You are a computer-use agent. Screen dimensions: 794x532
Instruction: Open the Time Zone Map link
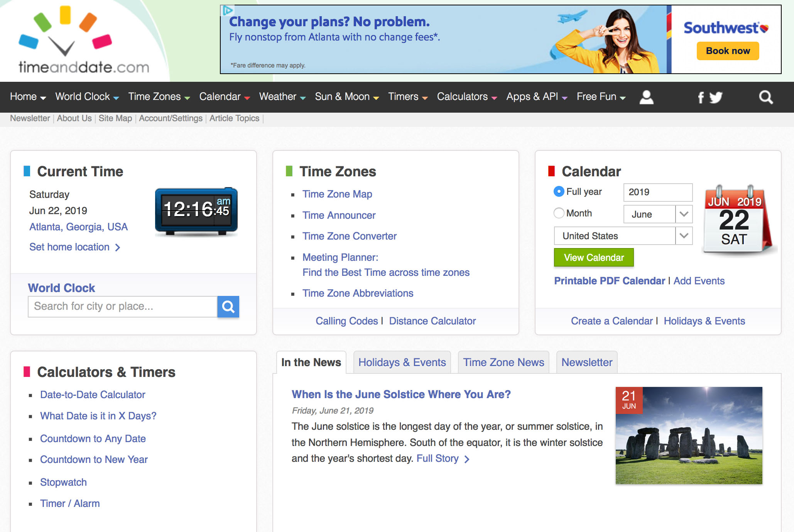coord(337,194)
